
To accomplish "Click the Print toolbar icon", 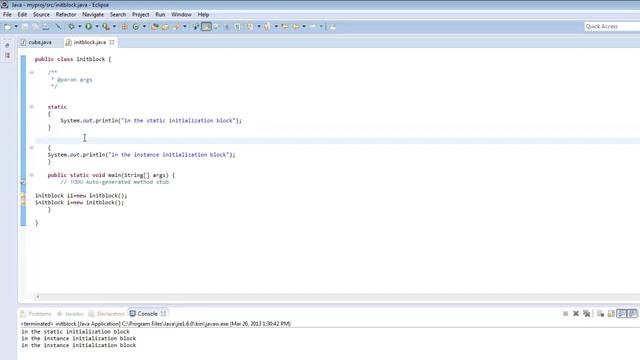I will 45,27.
